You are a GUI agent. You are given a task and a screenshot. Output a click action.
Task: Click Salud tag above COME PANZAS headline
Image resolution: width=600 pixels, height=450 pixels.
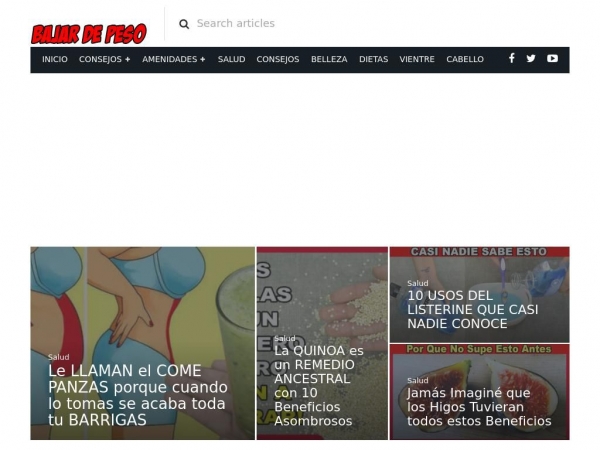pos(59,357)
